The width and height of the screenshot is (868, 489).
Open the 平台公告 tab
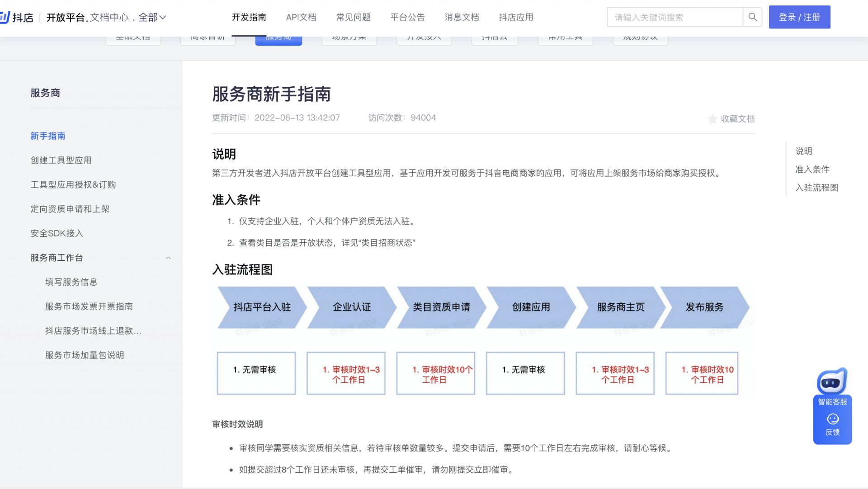point(407,17)
